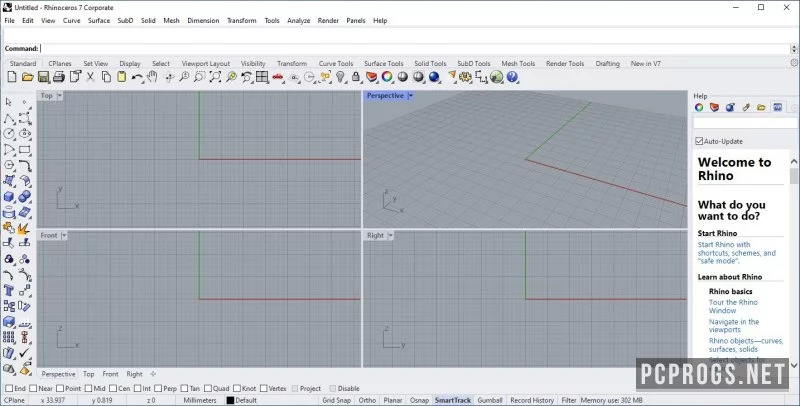The image size is (800, 406).
Task: Open a file with the folder icon
Action: click(x=28, y=77)
